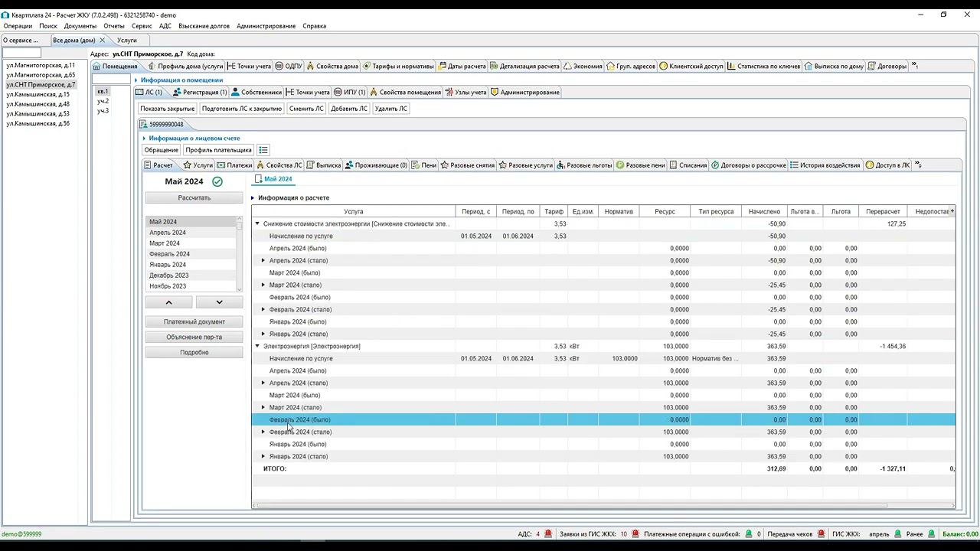The width and height of the screenshot is (980, 551).
Task: Move to previous month with up arrow button
Action: point(169,302)
